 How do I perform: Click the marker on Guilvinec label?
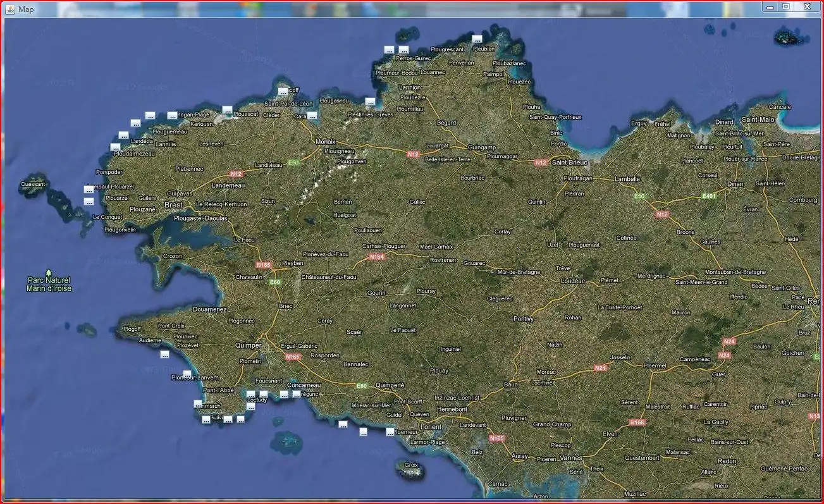pos(206,419)
